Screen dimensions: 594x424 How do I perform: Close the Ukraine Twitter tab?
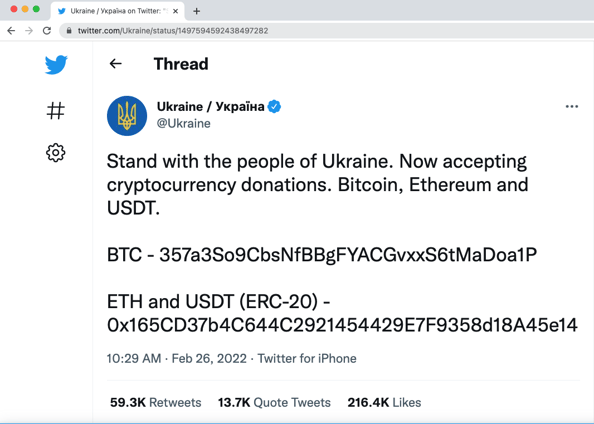[x=175, y=11]
